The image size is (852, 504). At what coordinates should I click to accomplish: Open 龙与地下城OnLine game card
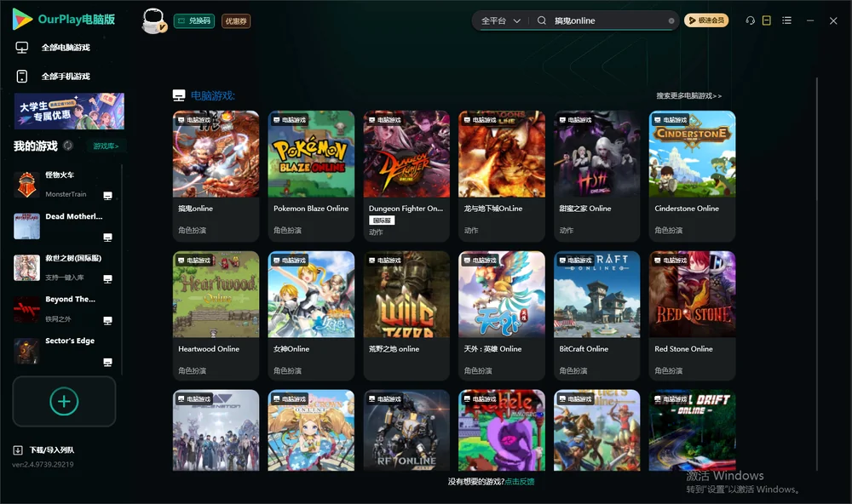click(x=502, y=176)
